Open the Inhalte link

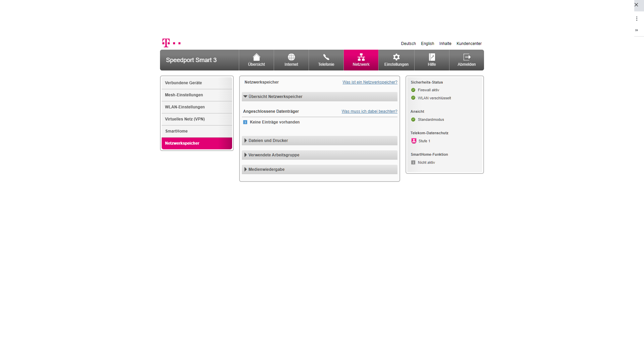coord(445,44)
